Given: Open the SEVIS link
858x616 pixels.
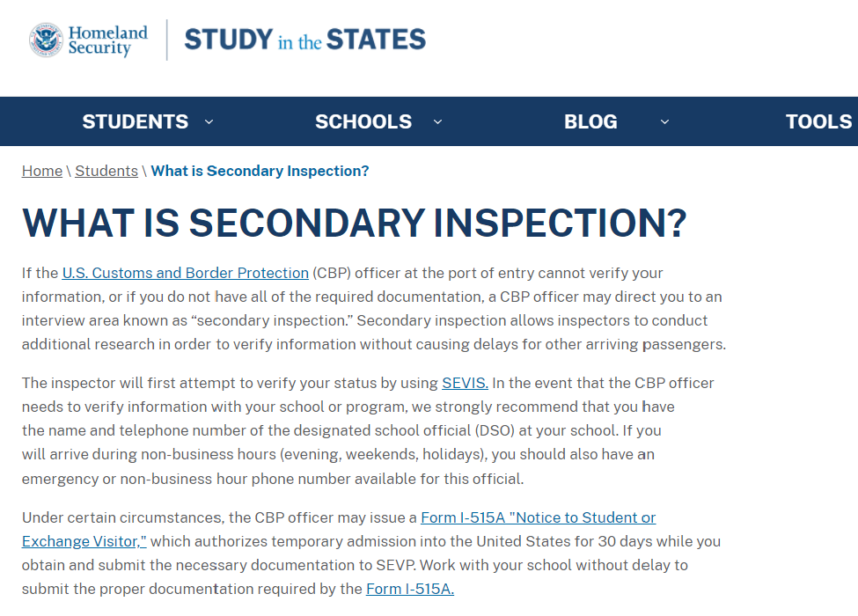Looking at the screenshot, I should coord(466,383).
